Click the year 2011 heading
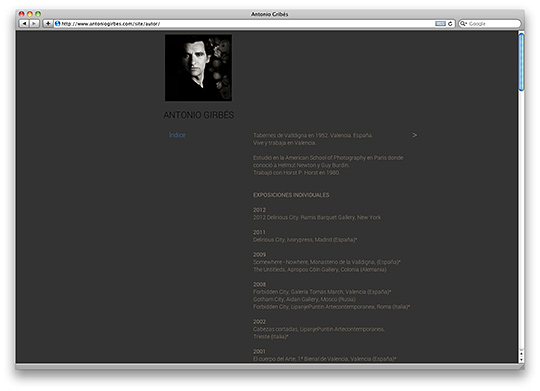Image resolution: width=540 pixels, height=391 pixels. 259,232
